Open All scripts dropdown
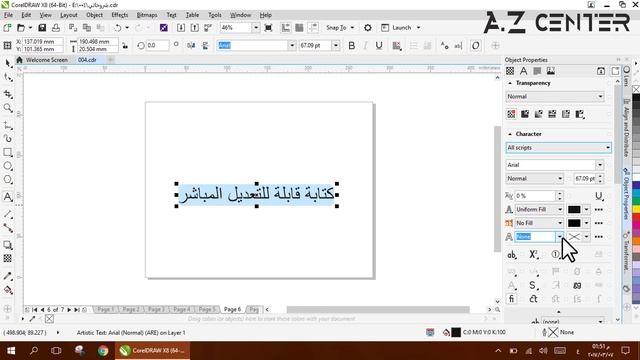The width and height of the screenshot is (640, 360). click(x=558, y=147)
